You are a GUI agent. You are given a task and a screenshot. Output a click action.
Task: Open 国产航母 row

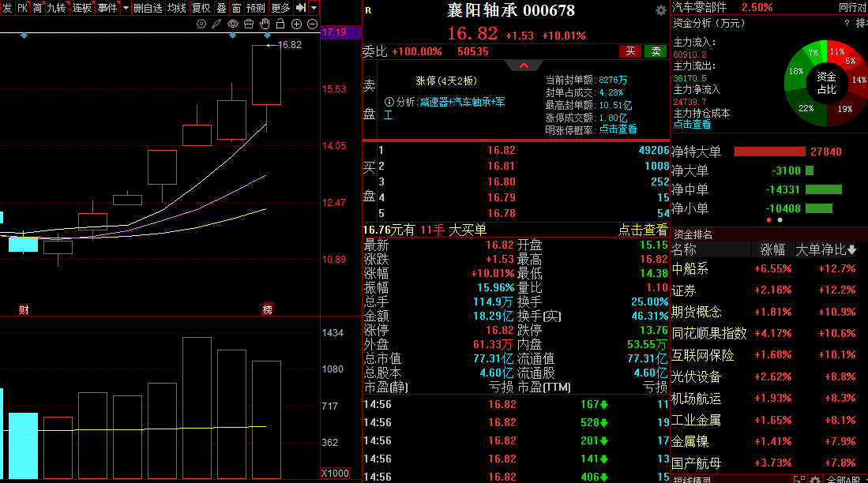(x=769, y=463)
